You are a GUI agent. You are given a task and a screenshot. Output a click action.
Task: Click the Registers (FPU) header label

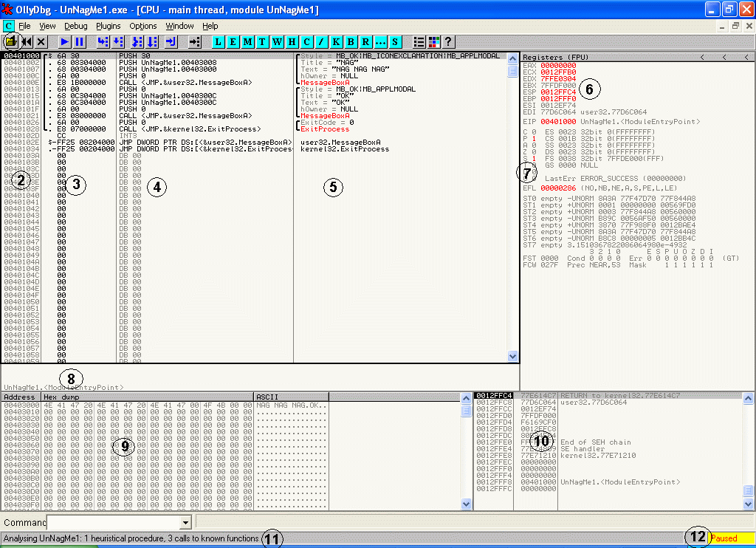point(555,58)
